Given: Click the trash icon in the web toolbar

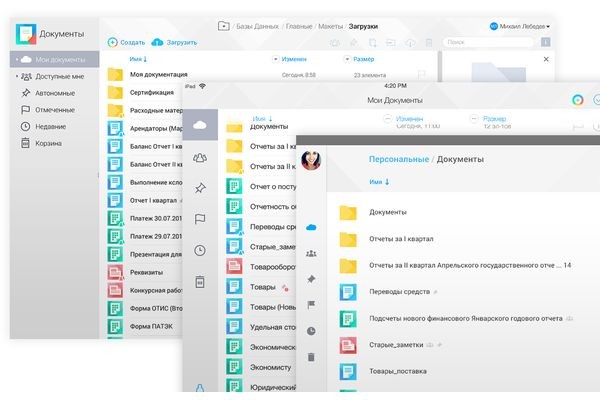Looking at the screenshot, I should [x=429, y=42].
